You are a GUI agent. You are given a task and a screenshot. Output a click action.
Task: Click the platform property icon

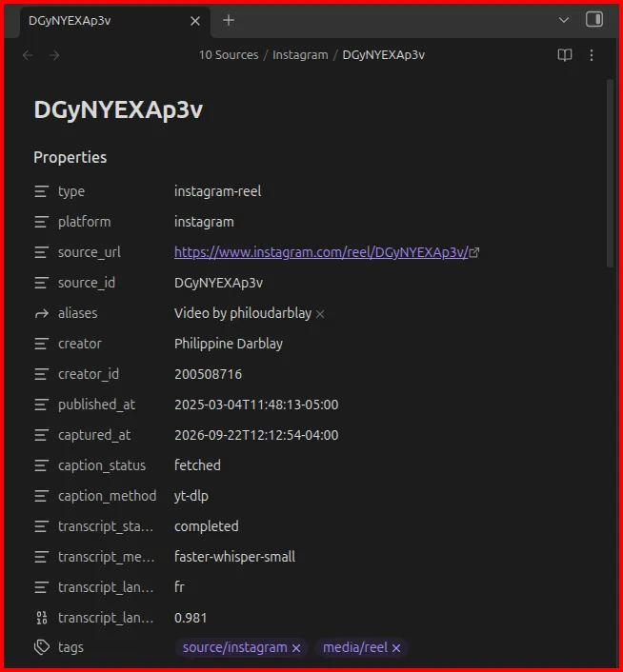(41, 222)
